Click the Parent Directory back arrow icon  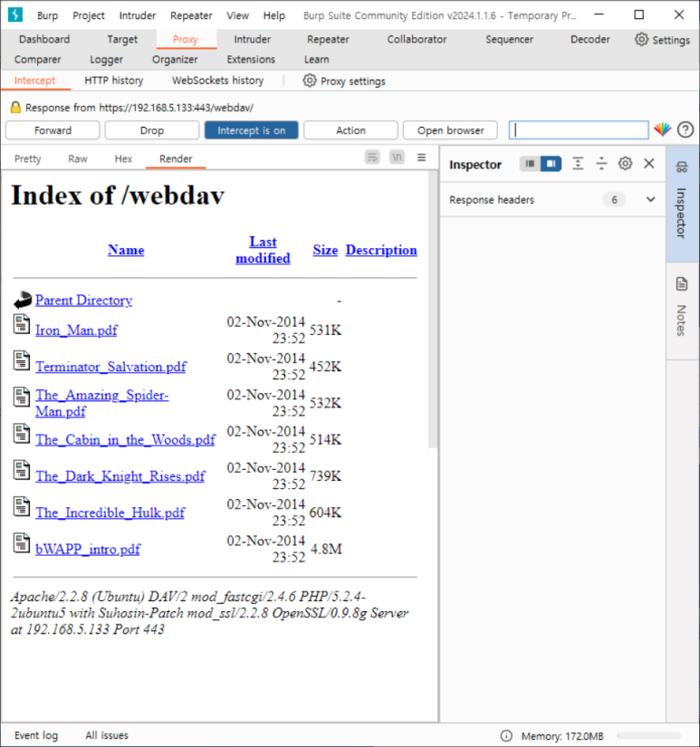point(23,300)
